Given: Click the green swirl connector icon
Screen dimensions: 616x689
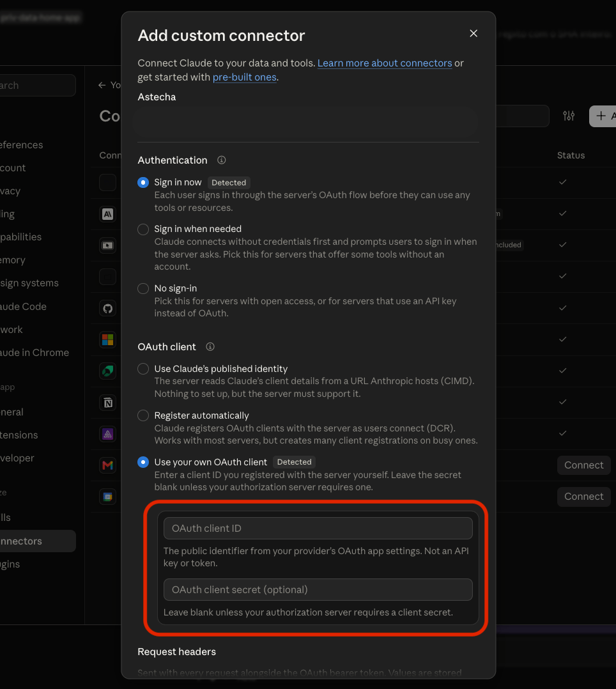Looking at the screenshot, I should (x=107, y=371).
